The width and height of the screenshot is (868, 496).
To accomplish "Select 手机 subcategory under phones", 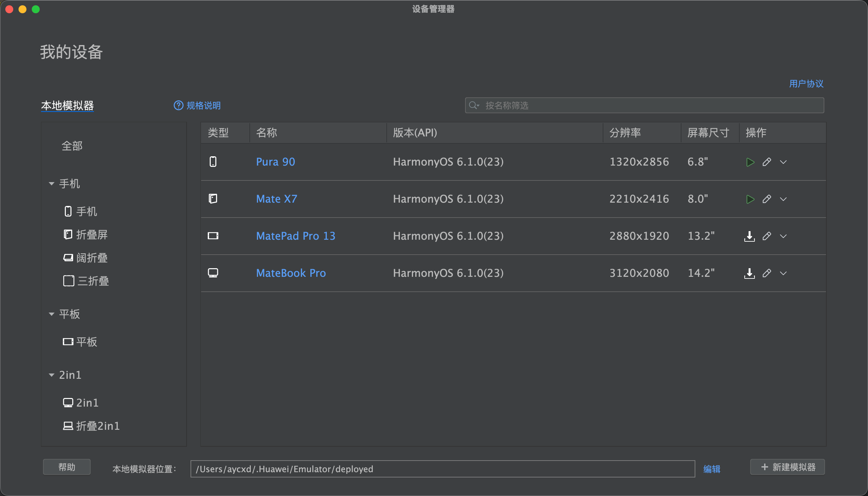I will coord(81,212).
